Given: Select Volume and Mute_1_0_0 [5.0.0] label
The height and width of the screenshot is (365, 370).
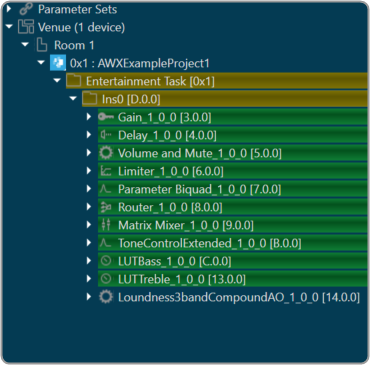Looking at the screenshot, I should click(200, 153).
